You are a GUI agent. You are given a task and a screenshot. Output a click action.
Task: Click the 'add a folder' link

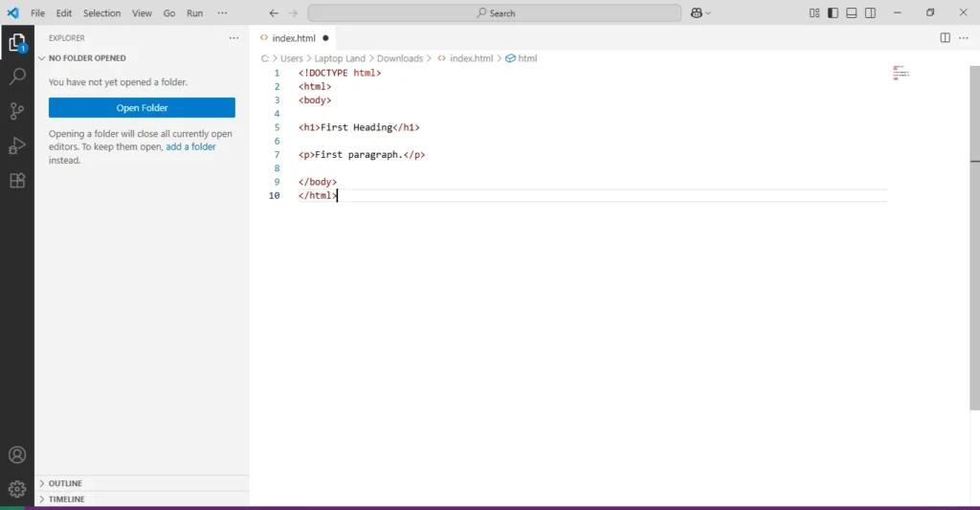pos(190,147)
